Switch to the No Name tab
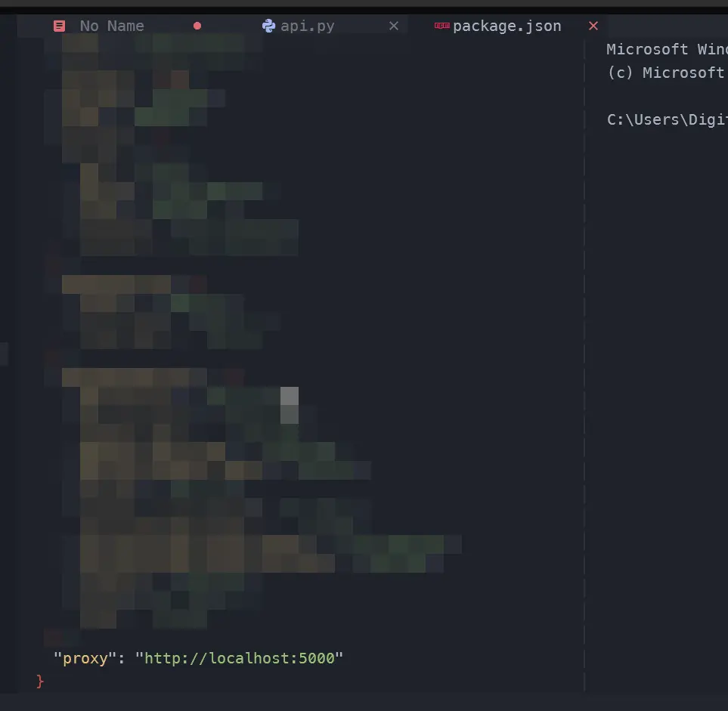Viewport: 728px width, 711px height. point(112,26)
